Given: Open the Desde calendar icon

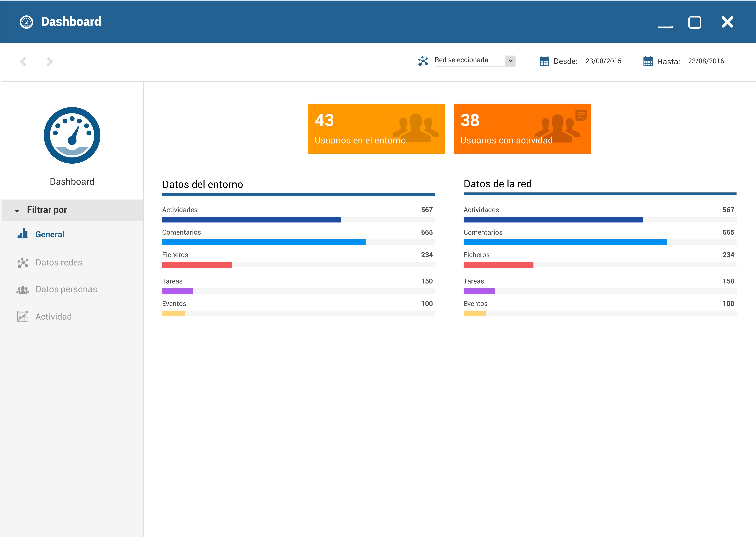Looking at the screenshot, I should coord(544,61).
